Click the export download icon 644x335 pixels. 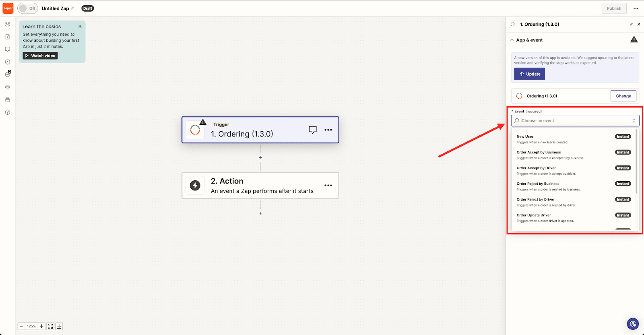pyautogui.click(x=59, y=326)
